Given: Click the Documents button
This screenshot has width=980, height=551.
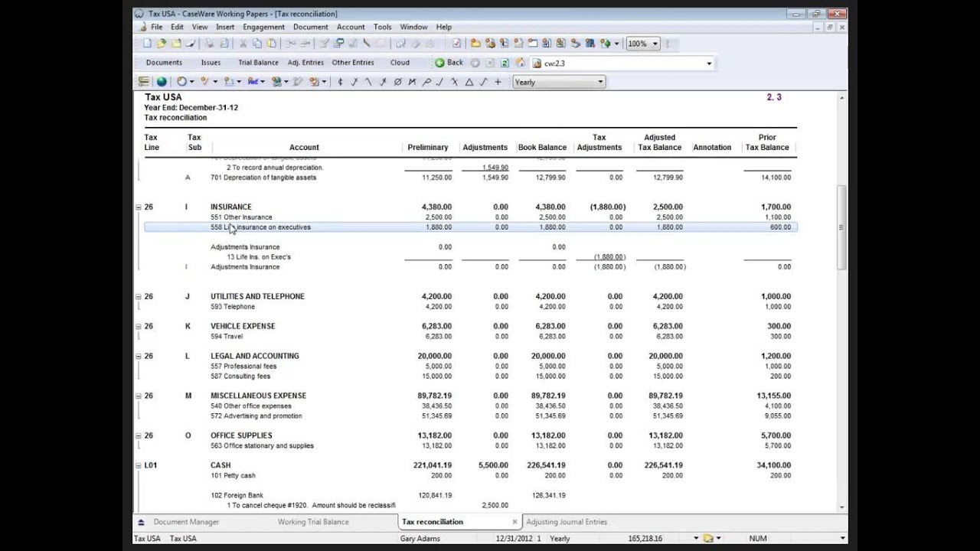Looking at the screenshot, I should tap(164, 63).
